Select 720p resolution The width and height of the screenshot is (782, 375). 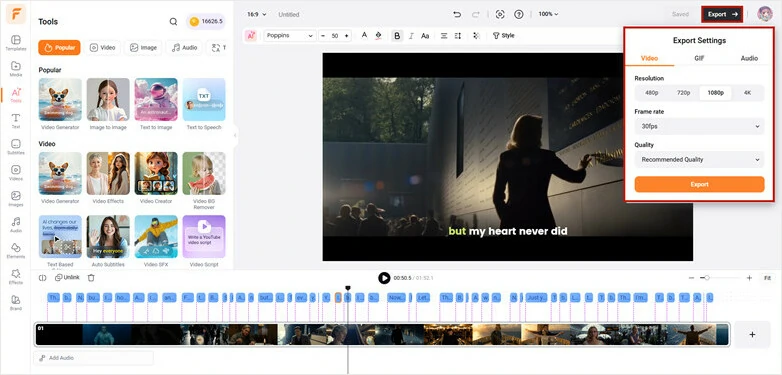[683, 93]
